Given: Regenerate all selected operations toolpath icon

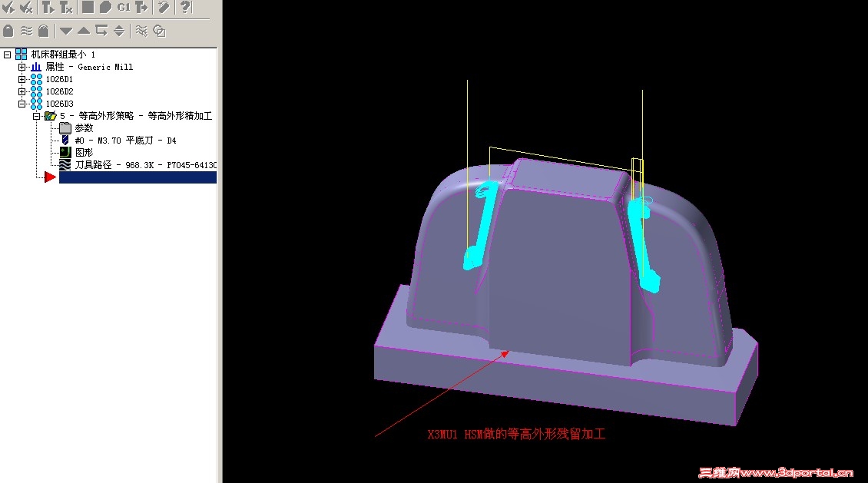Looking at the screenshot, I should click(48, 7).
